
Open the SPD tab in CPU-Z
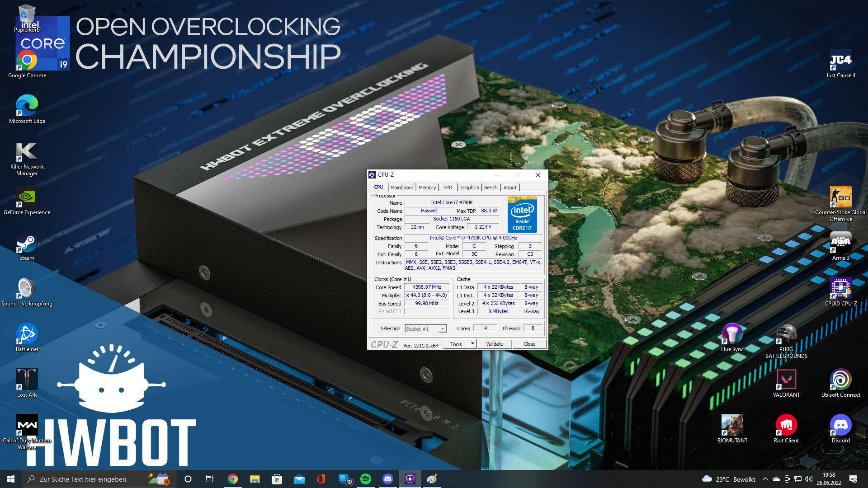point(448,188)
